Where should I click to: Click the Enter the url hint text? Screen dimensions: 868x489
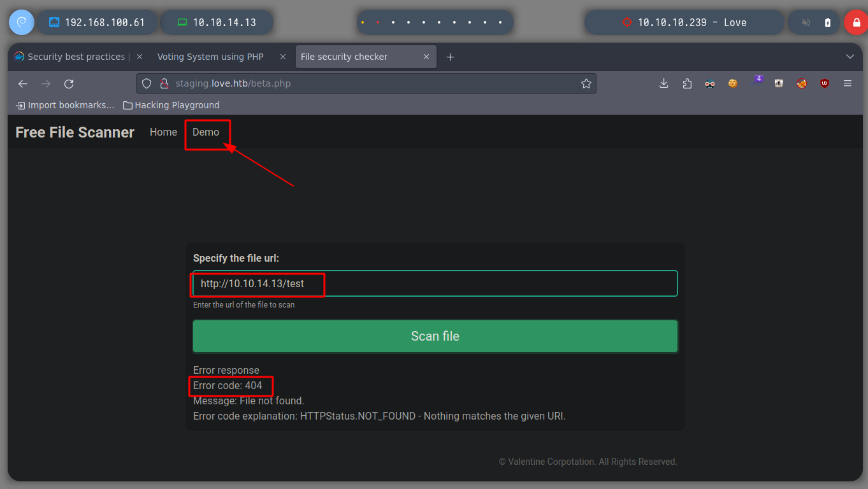point(244,305)
